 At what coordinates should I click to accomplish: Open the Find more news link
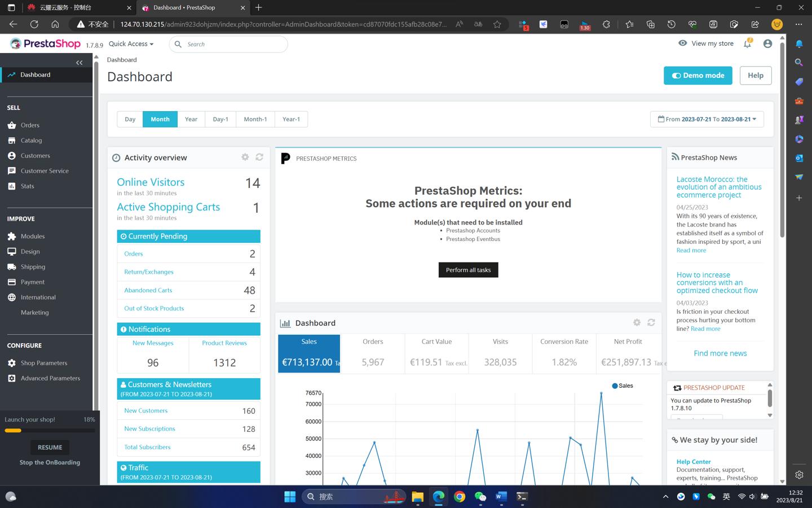[x=720, y=353]
